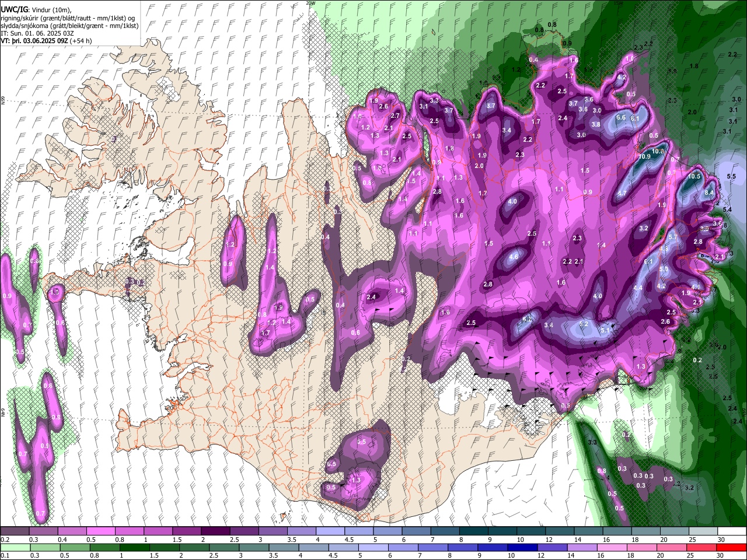Select lower legend swatch between 14 and 16

(582, 548)
